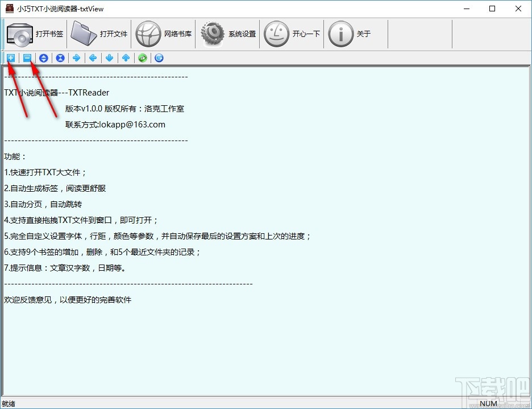Click line 3.自动分页，自动跳转
The width and height of the screenshot is (532, 409).
43,205
